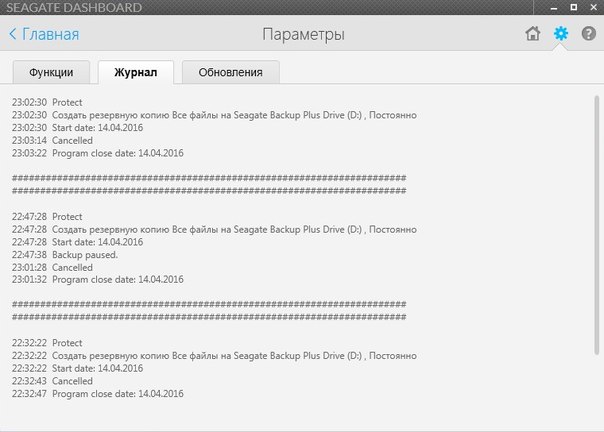This screenshot has width=604, height=432.
Task: Click the vertical scrollbar in the log
Action: click(x=597, y=200)
